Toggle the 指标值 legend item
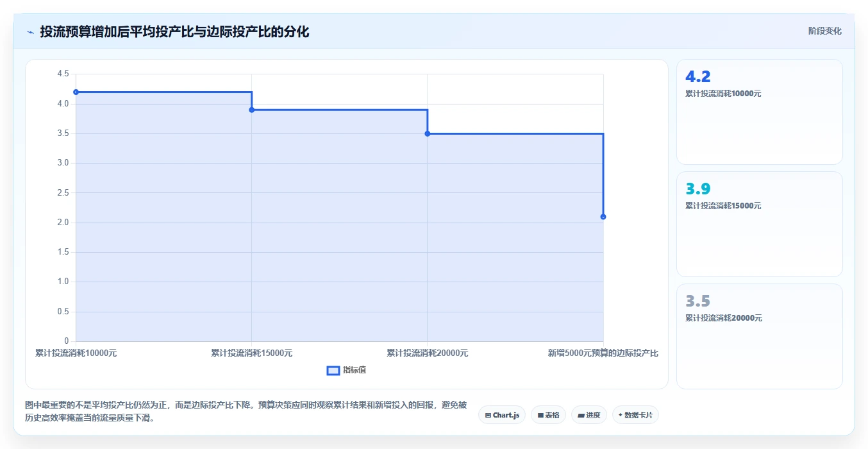Viewport: 868px width, 449px height. click(347, 370)
